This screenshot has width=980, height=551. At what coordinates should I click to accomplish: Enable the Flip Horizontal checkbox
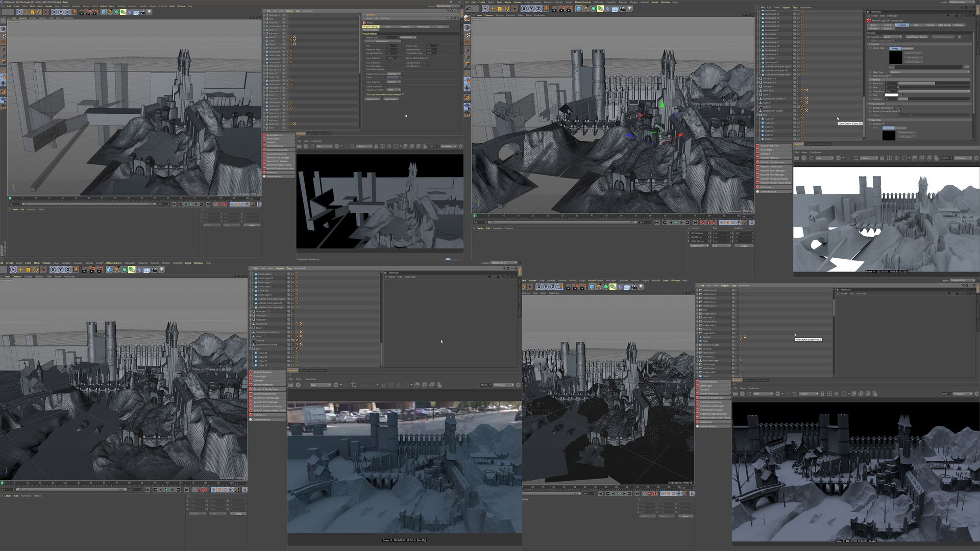pos(890,76)
